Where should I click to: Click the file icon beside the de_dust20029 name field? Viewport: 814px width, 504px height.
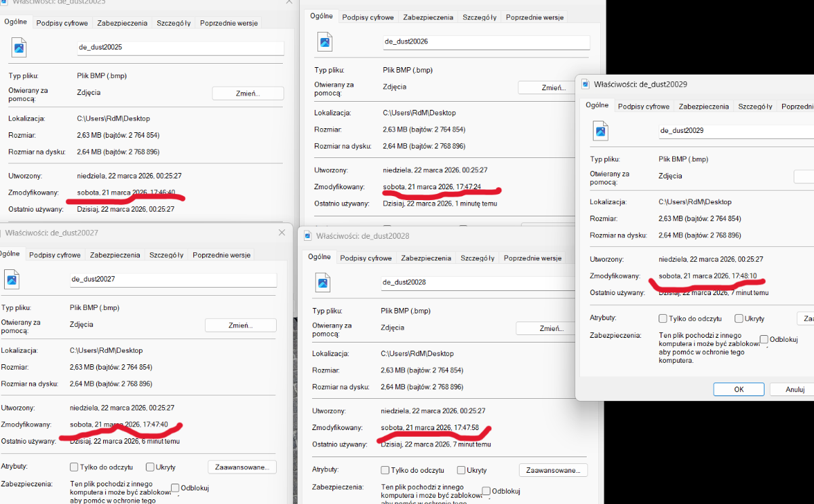(600, 131)
